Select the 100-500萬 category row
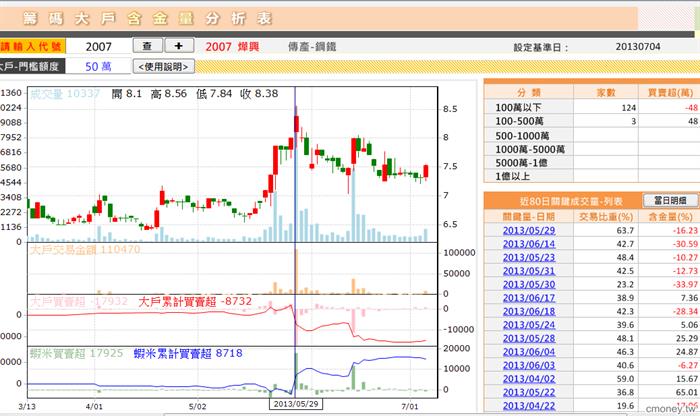 coord(592,121)
